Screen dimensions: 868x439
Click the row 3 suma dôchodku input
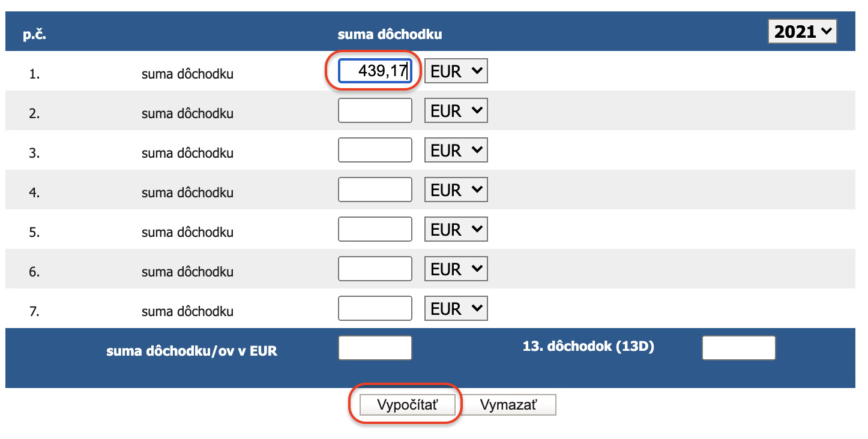coord(375,151)
